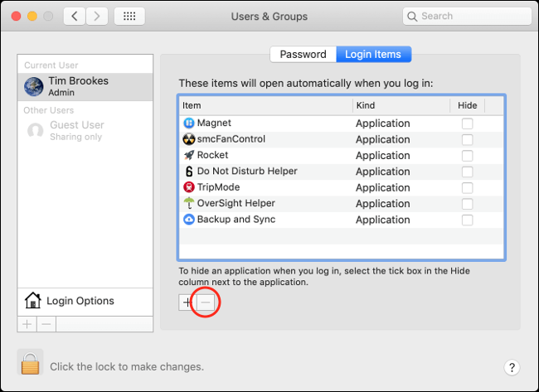Select the TripMode train icon
Image resolution: width=539 pixels, height=392 pixels.
coord(189,187)
